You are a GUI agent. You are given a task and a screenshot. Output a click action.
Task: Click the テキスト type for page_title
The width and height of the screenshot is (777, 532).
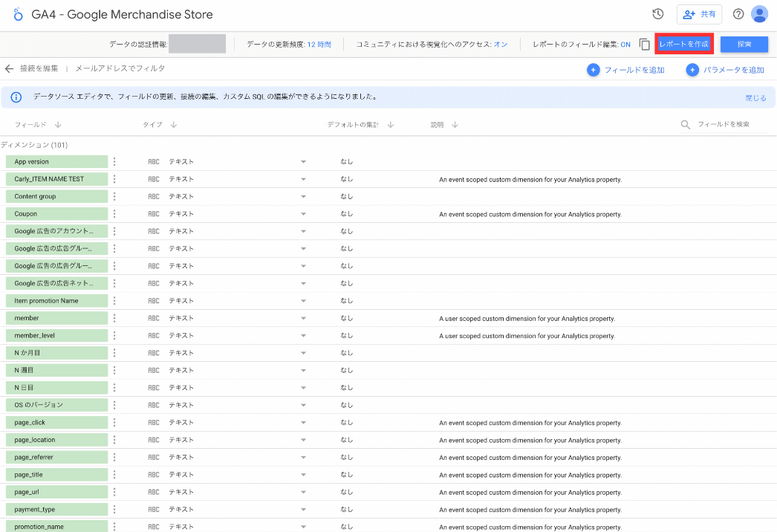tap(181, 475)
